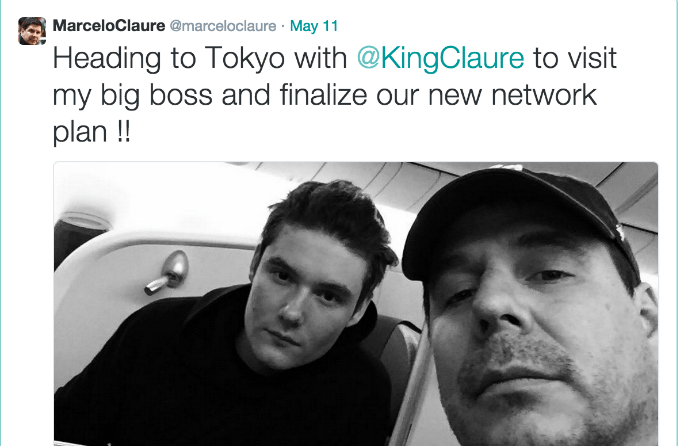Click the words "big boss" in the tweet
678x446 pixels.
pyautogui.click(x=157, y=95)
